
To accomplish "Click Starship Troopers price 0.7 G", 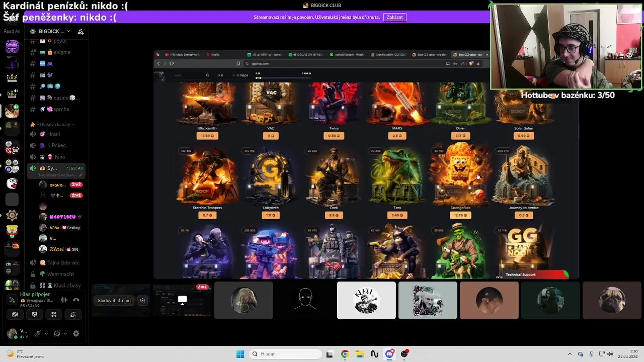I will pyautogui.click(x=207, y=215).
